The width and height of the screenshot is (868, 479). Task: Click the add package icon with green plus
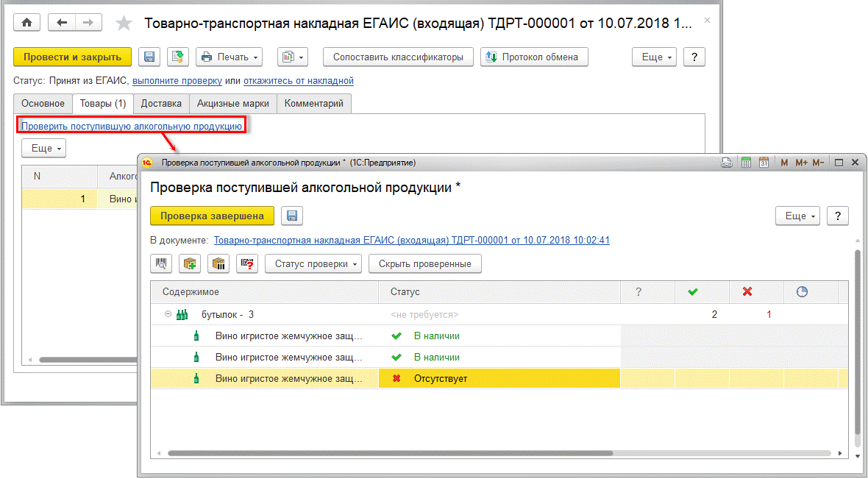coord(190,263)
